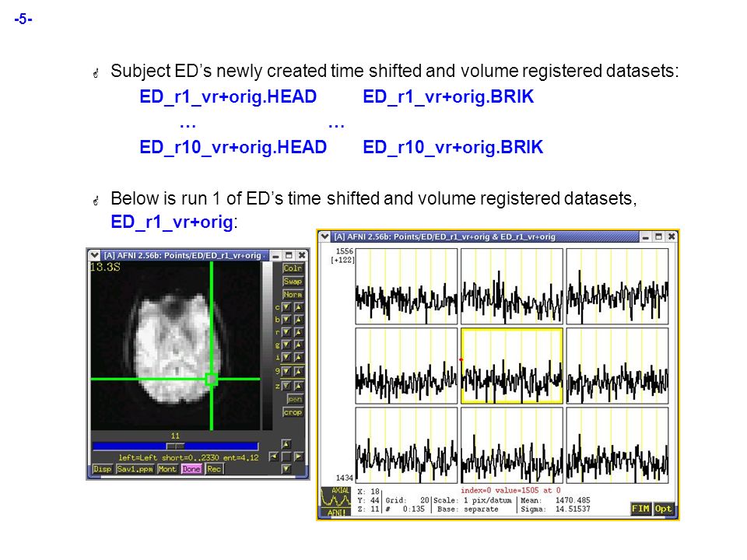
Task: Click the upward arrowpad button in image viewer
Action: 286,444
